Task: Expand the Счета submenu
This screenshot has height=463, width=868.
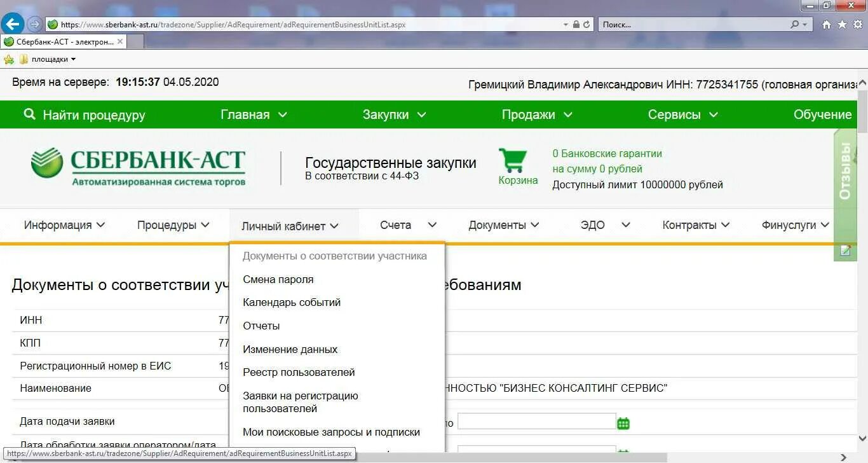Action: click(x=409, y=225)
